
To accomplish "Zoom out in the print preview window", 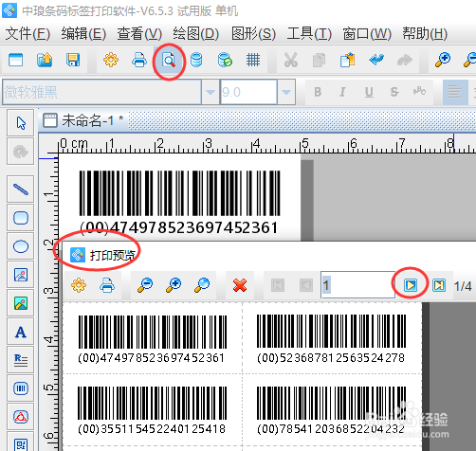I will pos(145,285).
